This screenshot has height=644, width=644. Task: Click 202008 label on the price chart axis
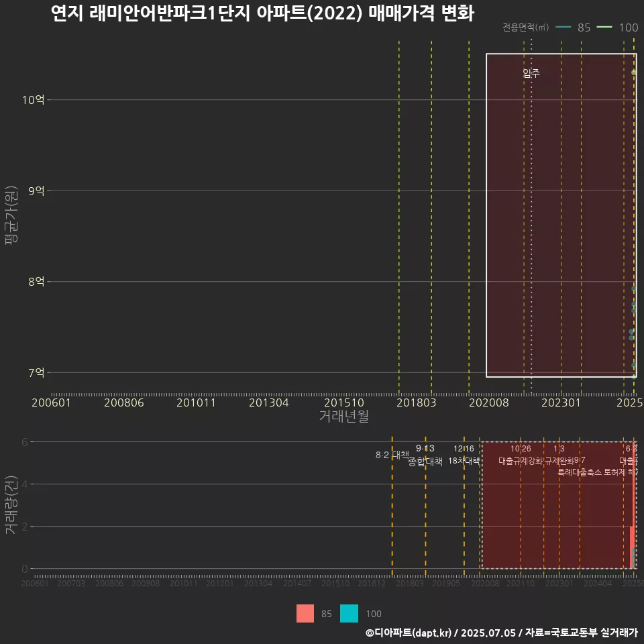coord(489,402)
